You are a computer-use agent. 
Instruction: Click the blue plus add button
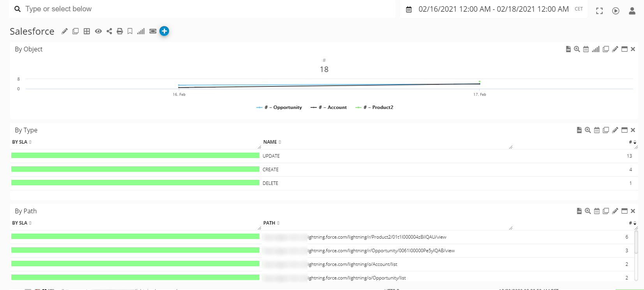coord(164,31)
